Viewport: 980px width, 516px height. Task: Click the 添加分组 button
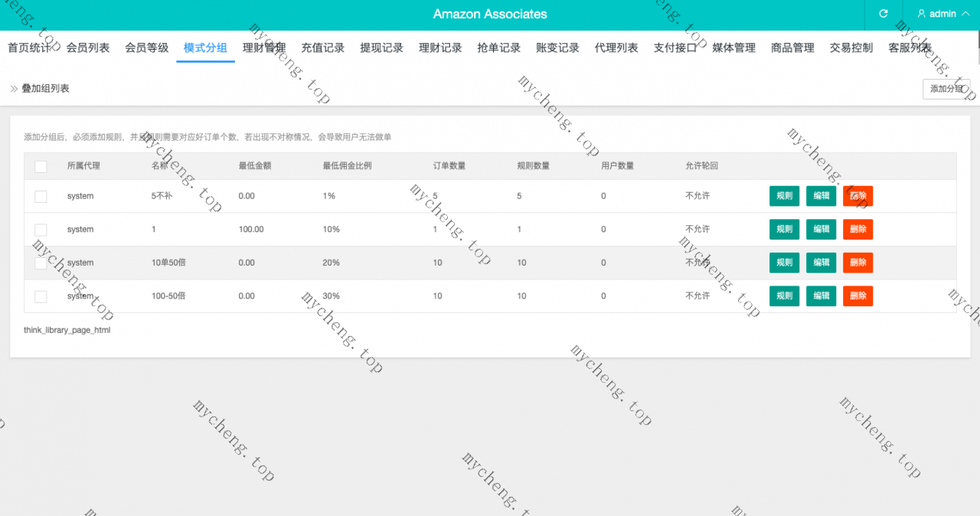click(x=946, y=89)
